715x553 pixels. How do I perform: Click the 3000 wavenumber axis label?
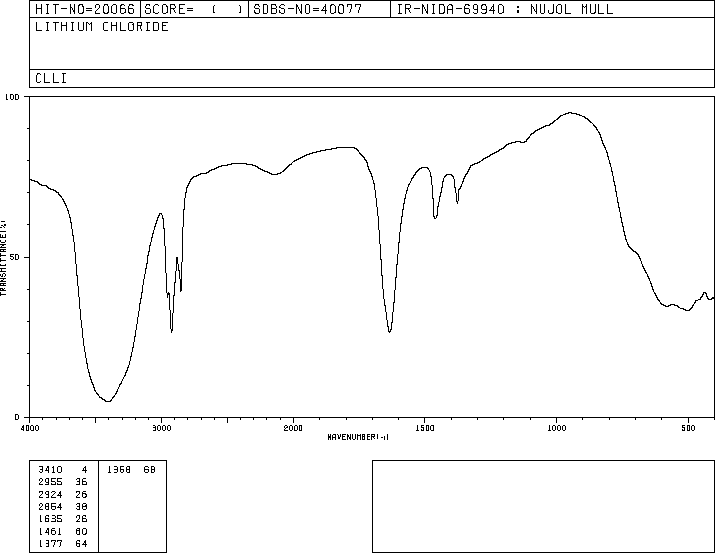tap(161, 428)
